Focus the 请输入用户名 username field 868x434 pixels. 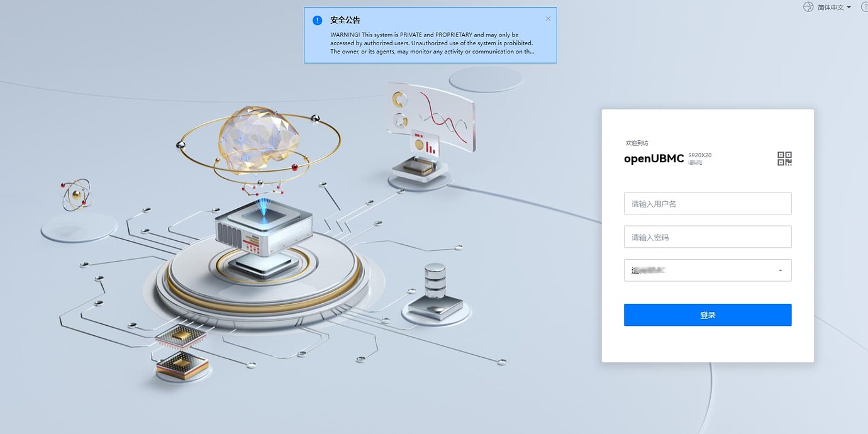pyautogui.click(x=708, y=203)
